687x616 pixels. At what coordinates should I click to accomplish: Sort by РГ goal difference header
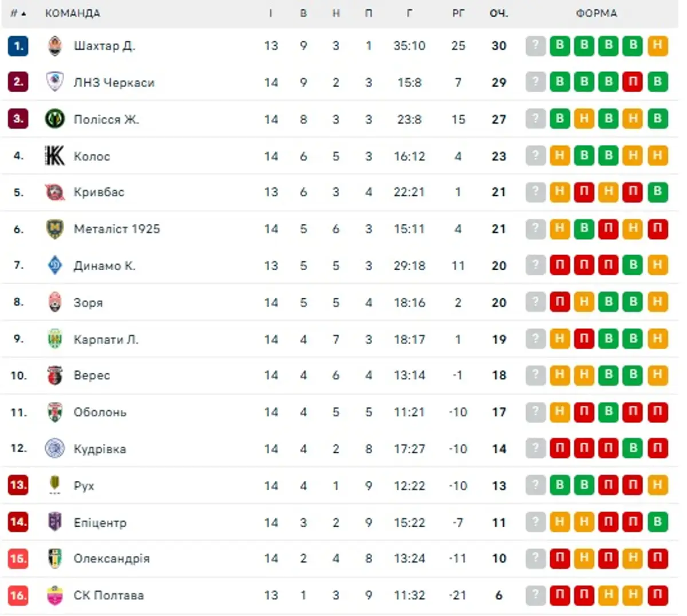tap(458, 13)
